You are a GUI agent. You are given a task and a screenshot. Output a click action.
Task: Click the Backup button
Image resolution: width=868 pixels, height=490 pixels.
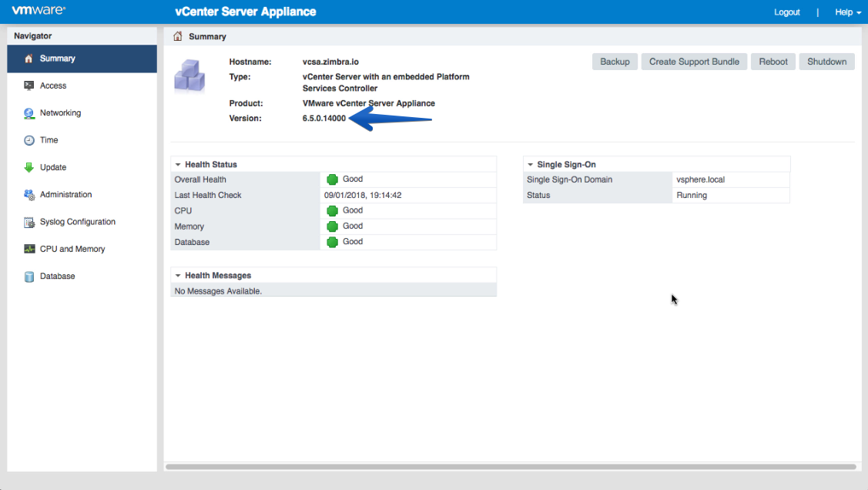click(x=615, y=62)
